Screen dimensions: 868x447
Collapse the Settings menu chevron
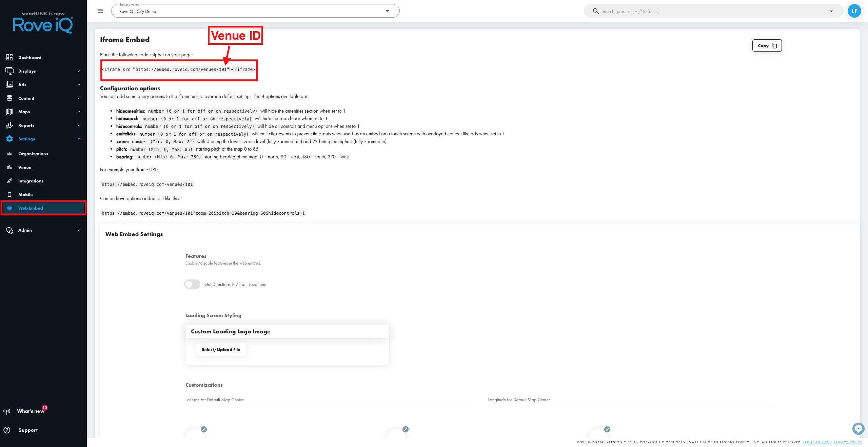(79, 139)
